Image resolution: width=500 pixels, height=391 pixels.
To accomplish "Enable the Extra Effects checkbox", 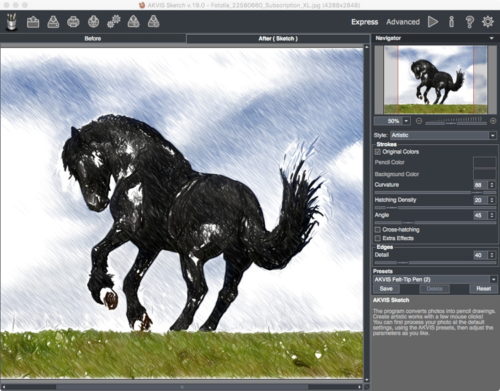I will (x=378, y=238).
